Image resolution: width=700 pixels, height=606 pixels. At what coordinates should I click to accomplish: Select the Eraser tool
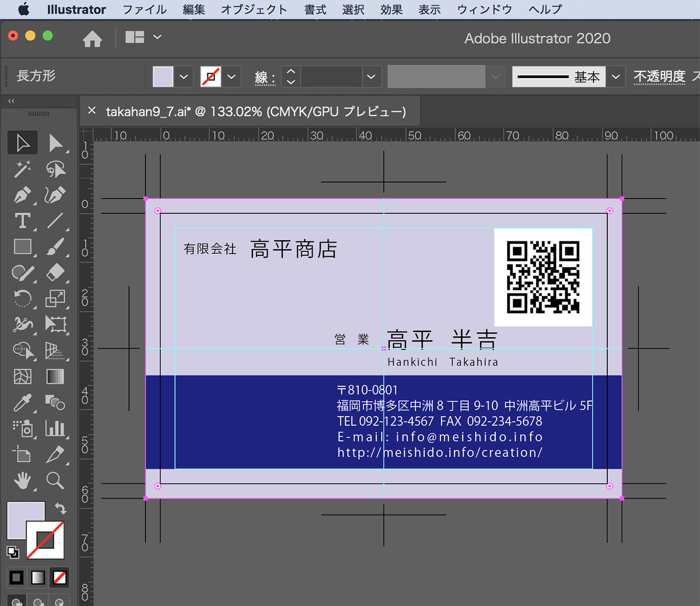(x=56, y=272)
